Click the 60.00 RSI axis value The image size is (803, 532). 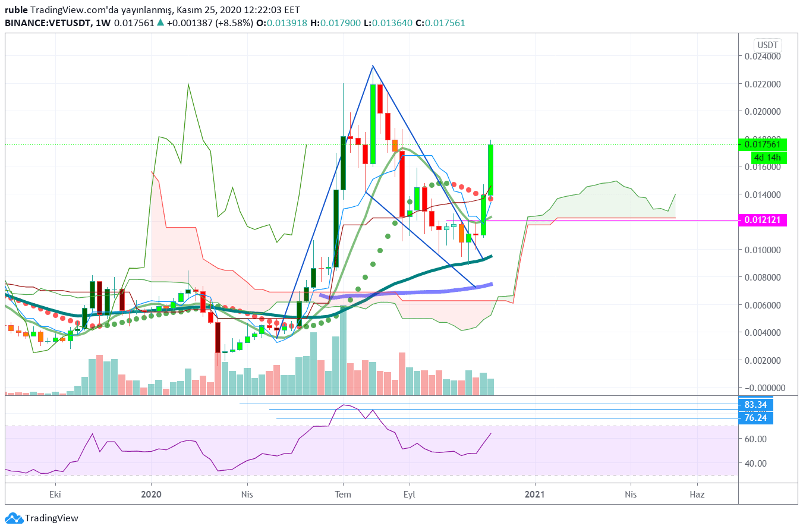point(755,439)
